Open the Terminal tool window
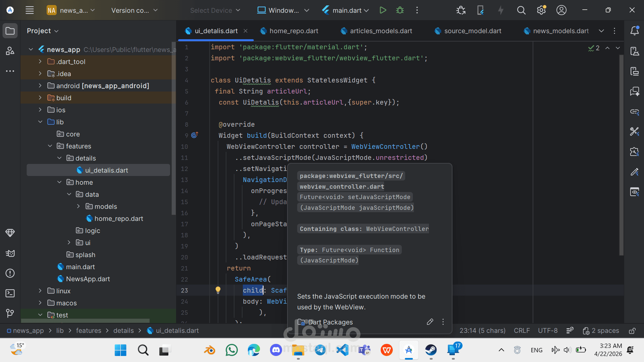This screenshot has height=362, width=644. click(x=10, y=293)
